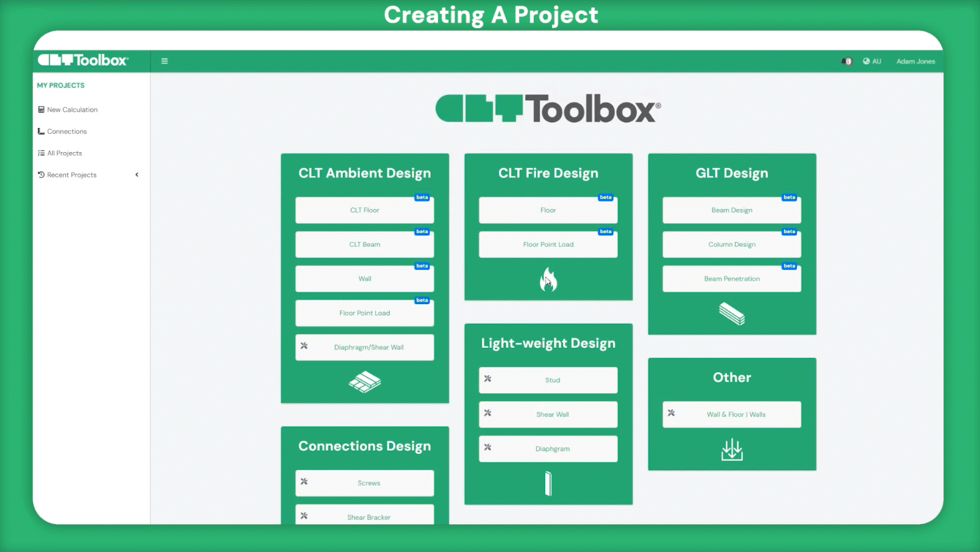Click Wall & Floor | Walls button

point(732,414)
